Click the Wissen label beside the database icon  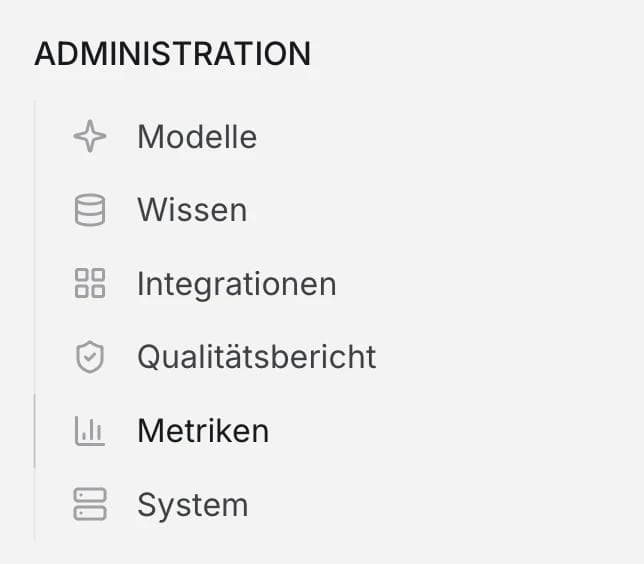(192, 211)
